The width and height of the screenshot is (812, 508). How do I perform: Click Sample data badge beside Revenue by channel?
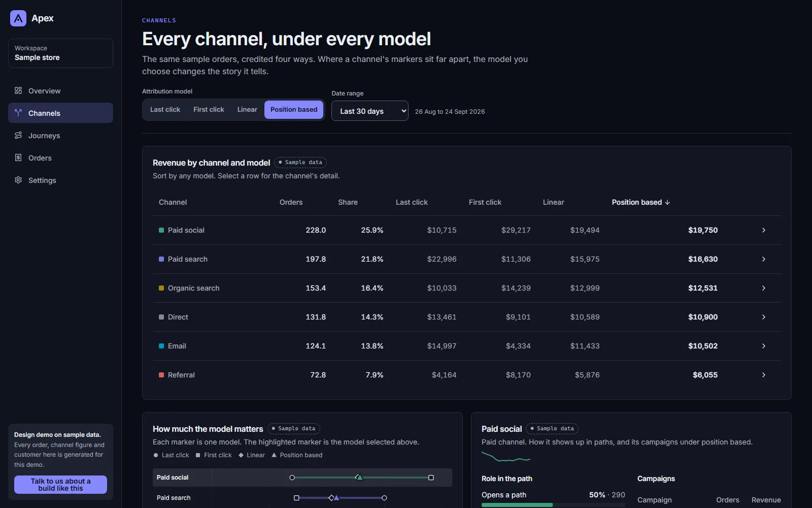[x=300, y=163]
